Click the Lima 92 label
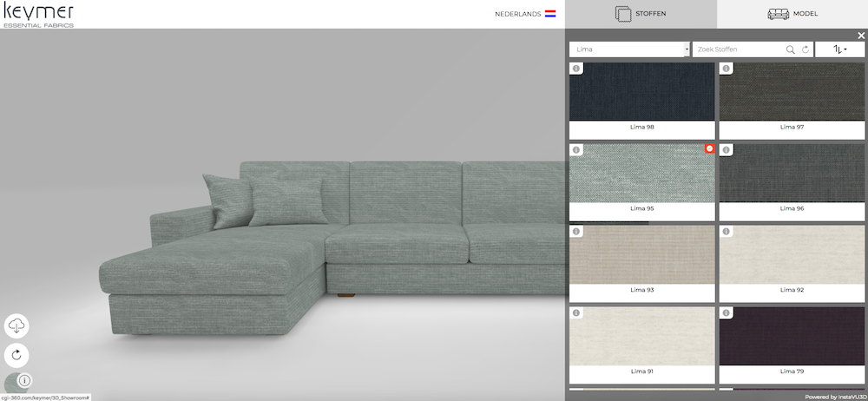 click(792, 290)
